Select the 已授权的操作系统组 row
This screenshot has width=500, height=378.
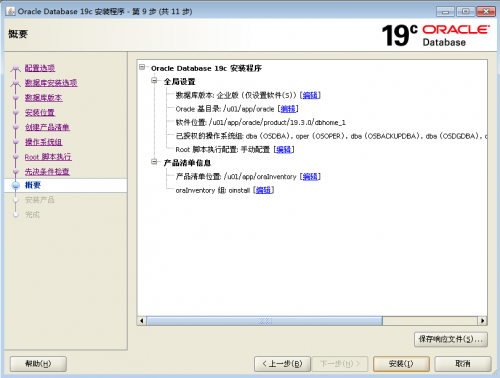point(331,136)
